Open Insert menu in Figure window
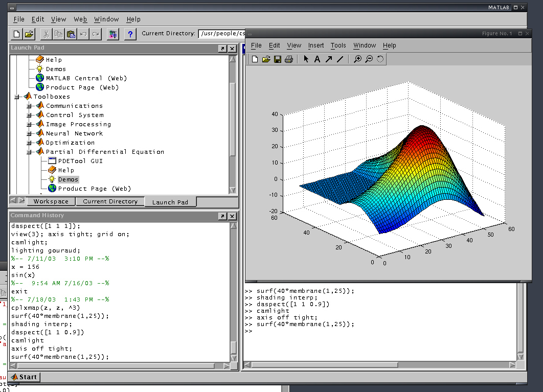The height and width of the screenshot is (392, 543). 316,45
